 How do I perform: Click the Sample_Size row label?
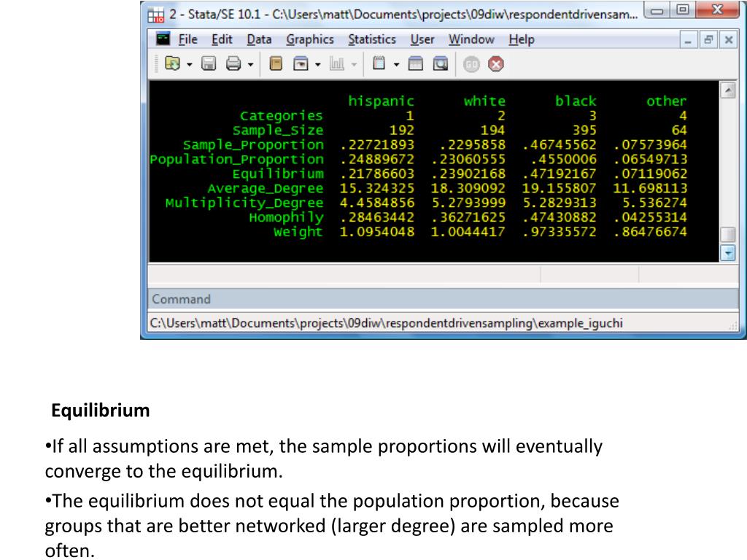point(278,130)
